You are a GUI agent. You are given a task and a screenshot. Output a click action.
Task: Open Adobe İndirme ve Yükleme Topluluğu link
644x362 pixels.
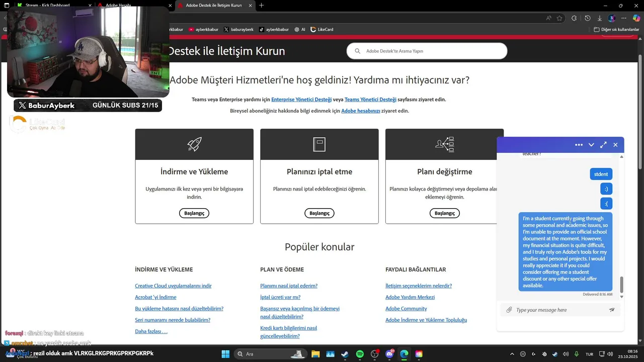[x=426, y=320]
